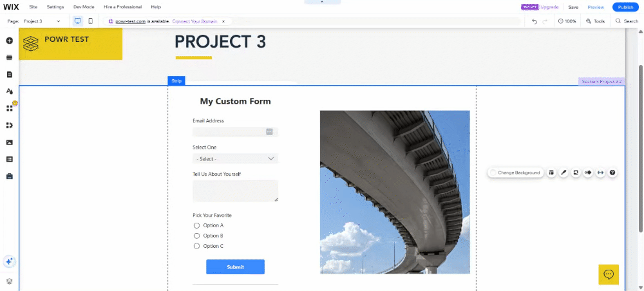Open the Pages & Menu sidebar icon
The image size is (644, 291).
(10, 74)
